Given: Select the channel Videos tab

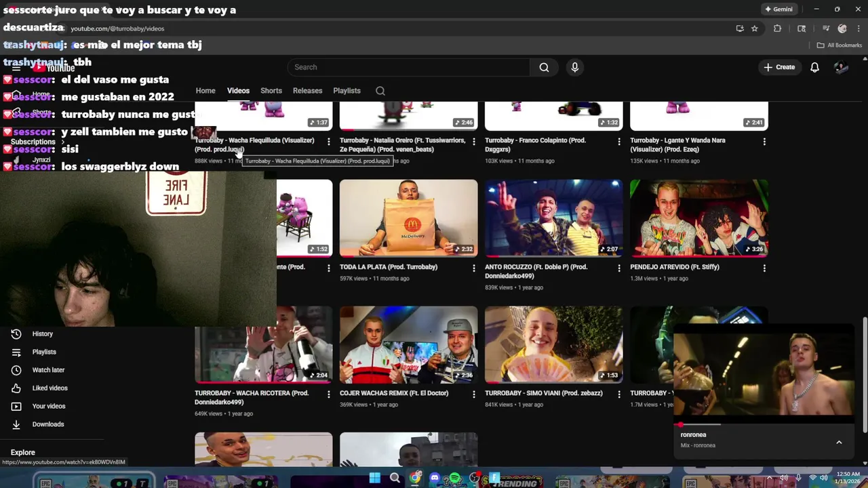Looking at the screenshot, I should (238, 91).
